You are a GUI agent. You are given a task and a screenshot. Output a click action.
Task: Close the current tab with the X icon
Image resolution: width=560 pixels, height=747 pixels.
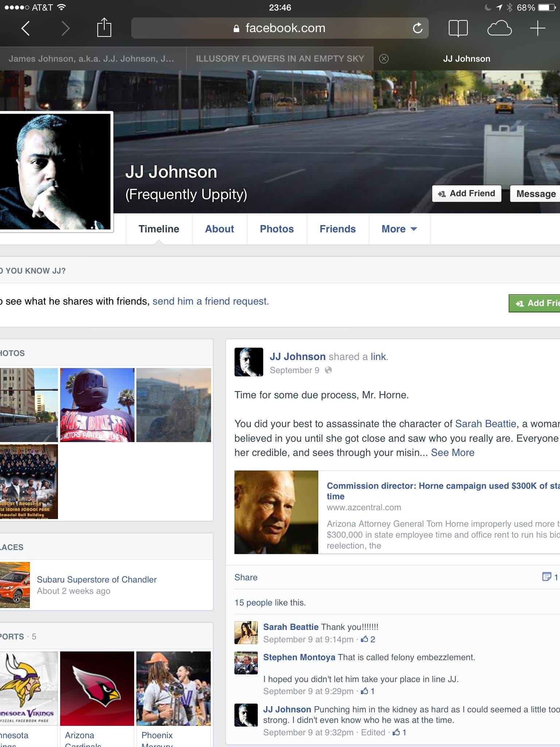click(384, 59)
